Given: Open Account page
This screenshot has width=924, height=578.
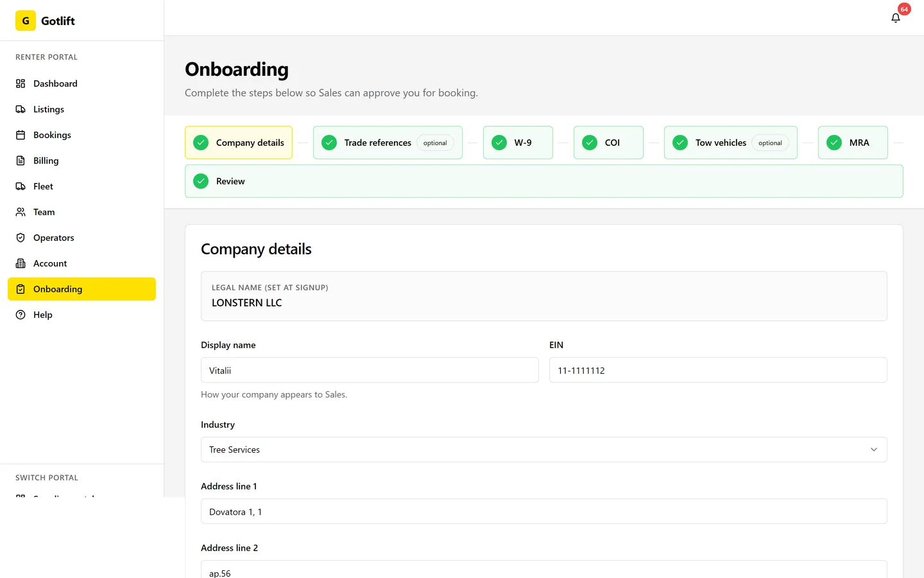Looking at the screenshot, I should (81, 263).
